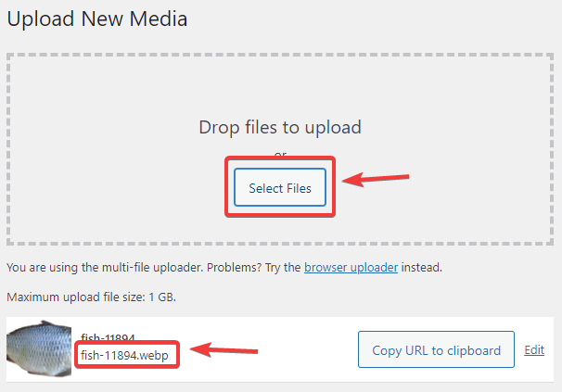The image size is (562, 392).
Task: Click the red arrow pointing at Select Files
Action: (x=376, y=178)
